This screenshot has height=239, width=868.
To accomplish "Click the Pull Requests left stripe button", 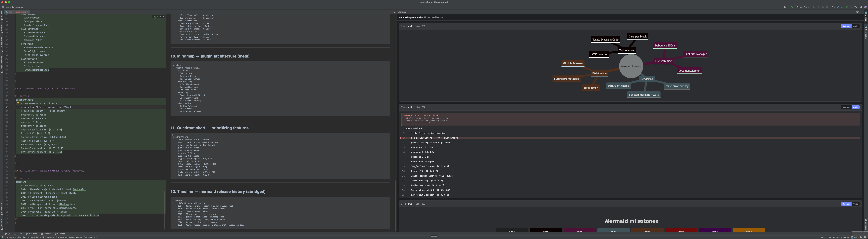I will pos(2,44).
